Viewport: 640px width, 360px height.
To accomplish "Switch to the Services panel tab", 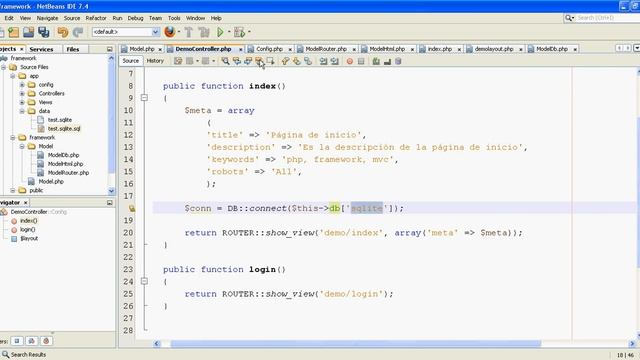I will (x=41, y=49).
